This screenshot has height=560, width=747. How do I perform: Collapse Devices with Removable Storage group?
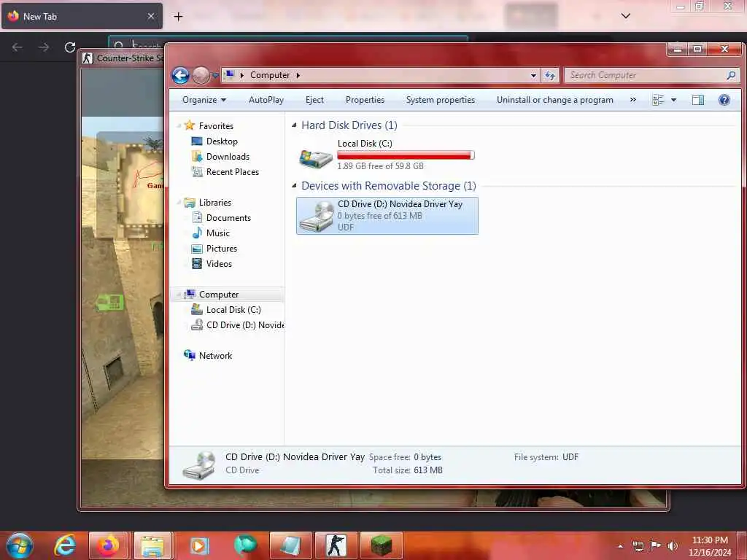coord(294,186)
